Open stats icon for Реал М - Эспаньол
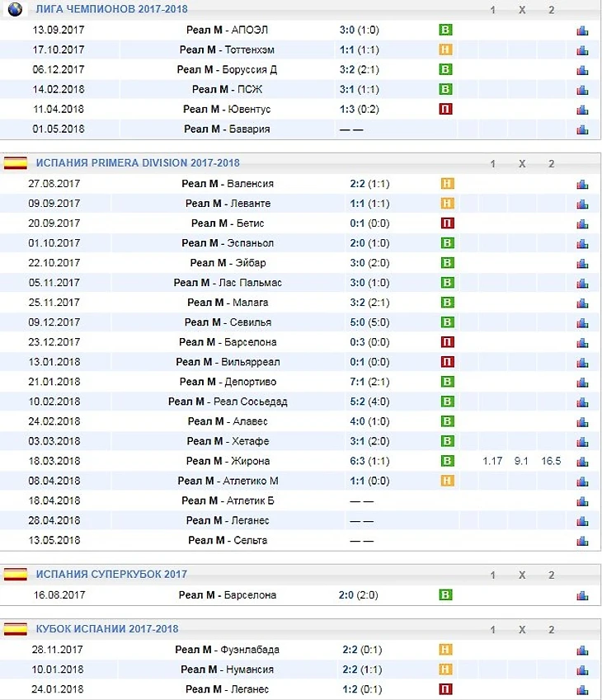This screenshot has height=700, width=602. coord(582,243)
